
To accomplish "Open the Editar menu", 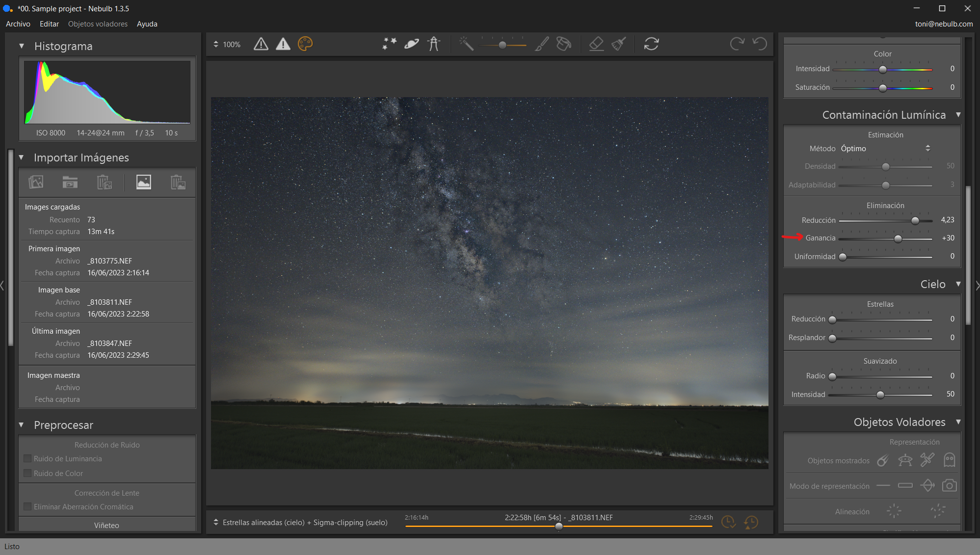I will pos(49,24).
